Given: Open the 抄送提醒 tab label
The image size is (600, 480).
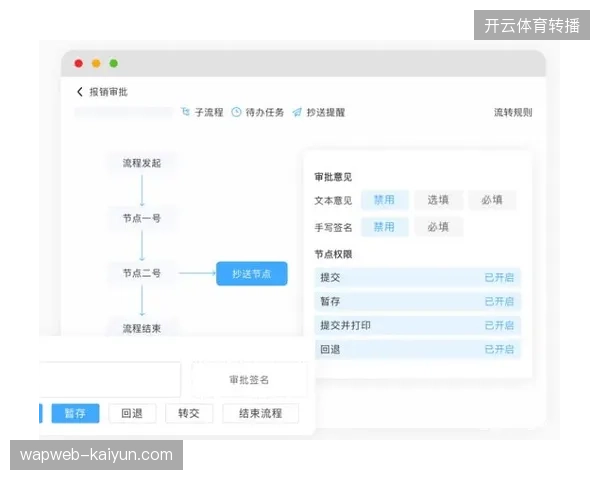Looking at the screenshot, I should 326,112.
